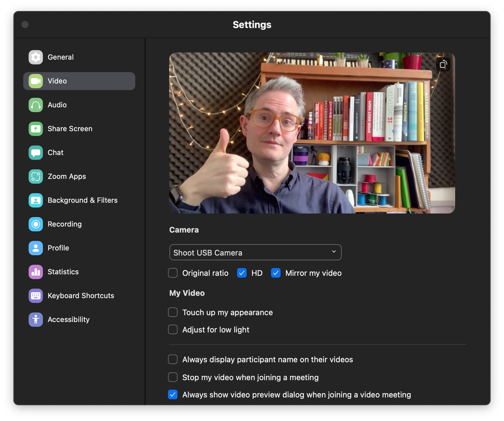Viewport: 504px width, 421px height.
Task: Open Background & Filters settings icon
Action: (x=35, y=200)
